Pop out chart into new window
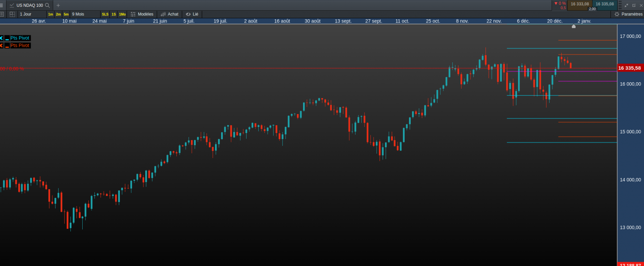 pyautogui.click(x=634, y=5)
